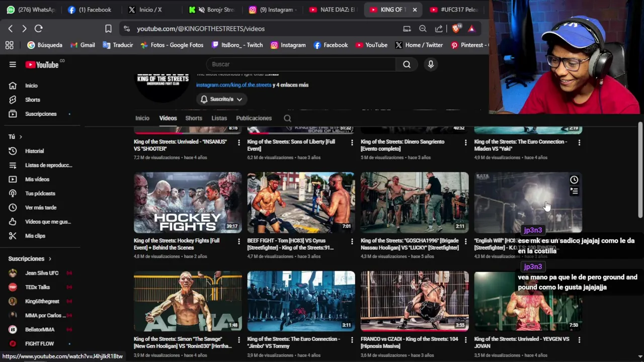Viewport: 644px width, 362px height.
Task: Open the Publicaciones channel tab
Action: click(254, 118)
